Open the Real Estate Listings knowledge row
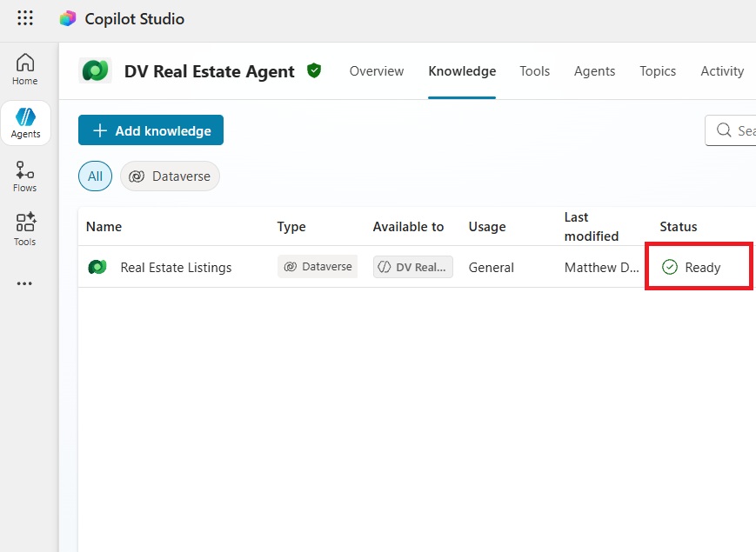Viewport: 756px width, 552px height. click(176, 268)
